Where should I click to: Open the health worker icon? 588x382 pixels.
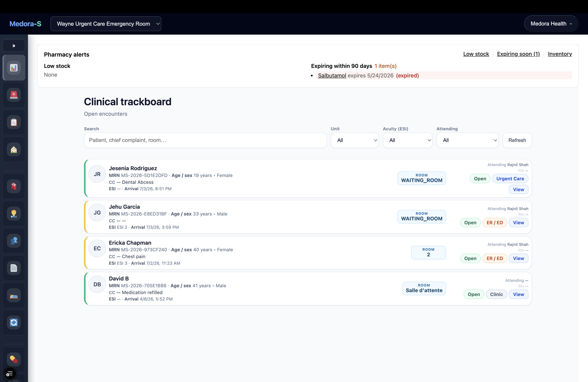pyautogui.click(x=14, y=214)
